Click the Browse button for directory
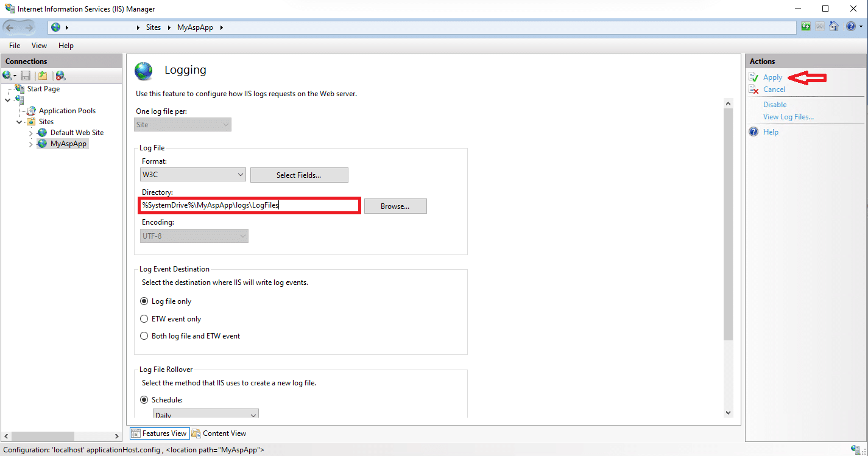868x456 pixels. click(x=395, y=206)
